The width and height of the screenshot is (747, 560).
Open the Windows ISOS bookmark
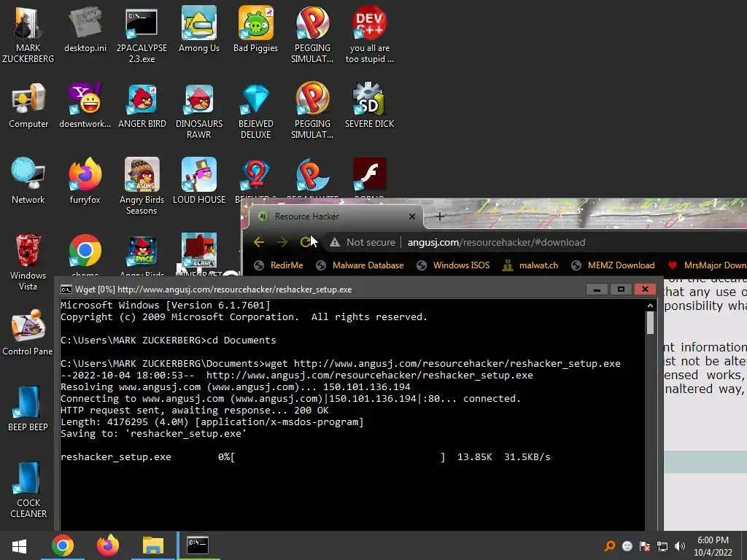[x=452, y=265]
